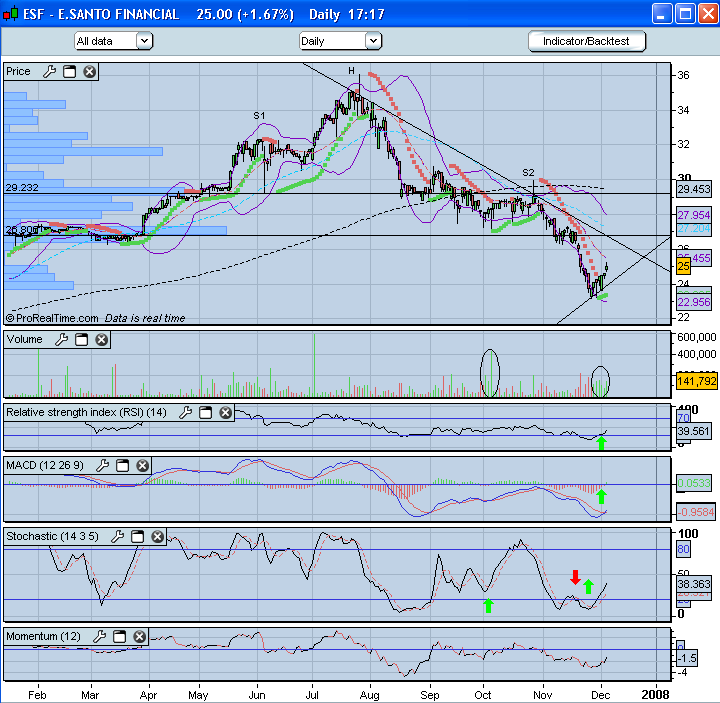The width and height of the screenshot is (720, 703).
Task: Maximize the MACD panel window icon
Action: [x=123, y=466]
